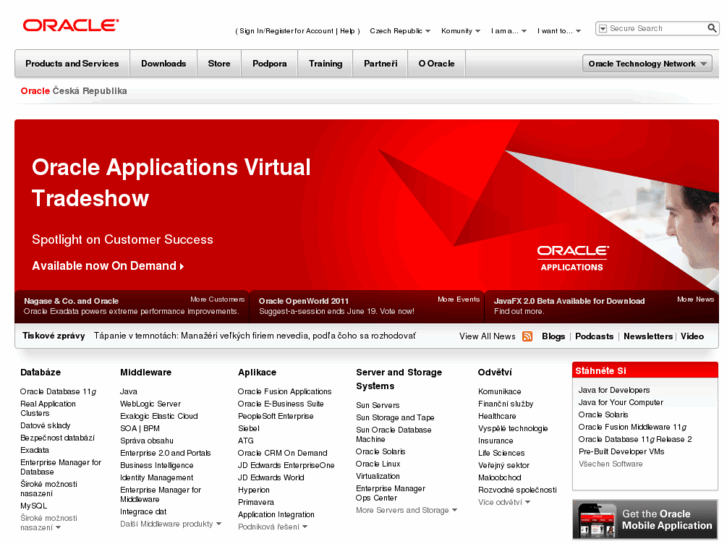Click 'Všechen Software' link
727x545 pixels.
(x=611, y=464)
